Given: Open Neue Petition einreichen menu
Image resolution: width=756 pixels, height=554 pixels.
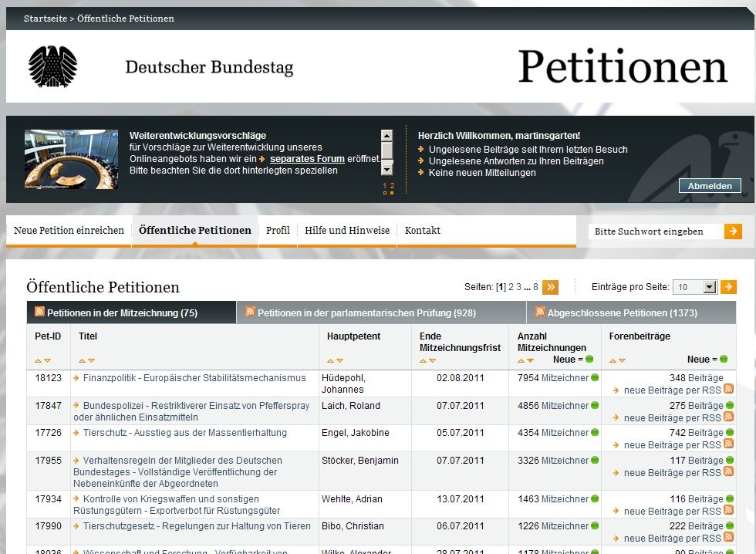Looking at the screenshot, I should (x=69, y=231).
